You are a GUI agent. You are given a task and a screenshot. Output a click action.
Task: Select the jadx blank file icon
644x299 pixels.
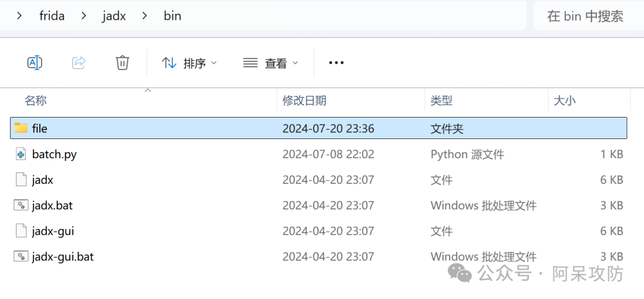click(x=21, y=180)
